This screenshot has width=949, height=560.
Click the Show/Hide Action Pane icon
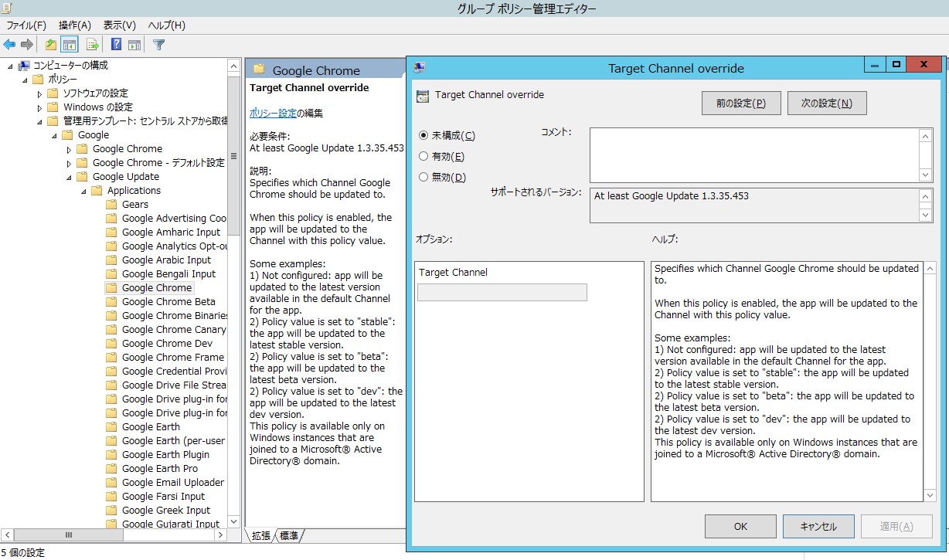134,44
